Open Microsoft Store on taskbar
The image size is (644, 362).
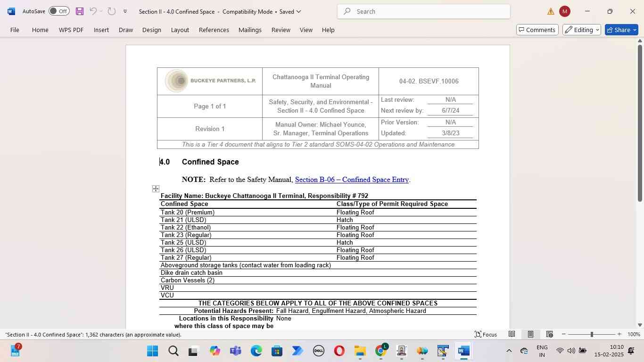pyautogui.click(x=277, y=351)
